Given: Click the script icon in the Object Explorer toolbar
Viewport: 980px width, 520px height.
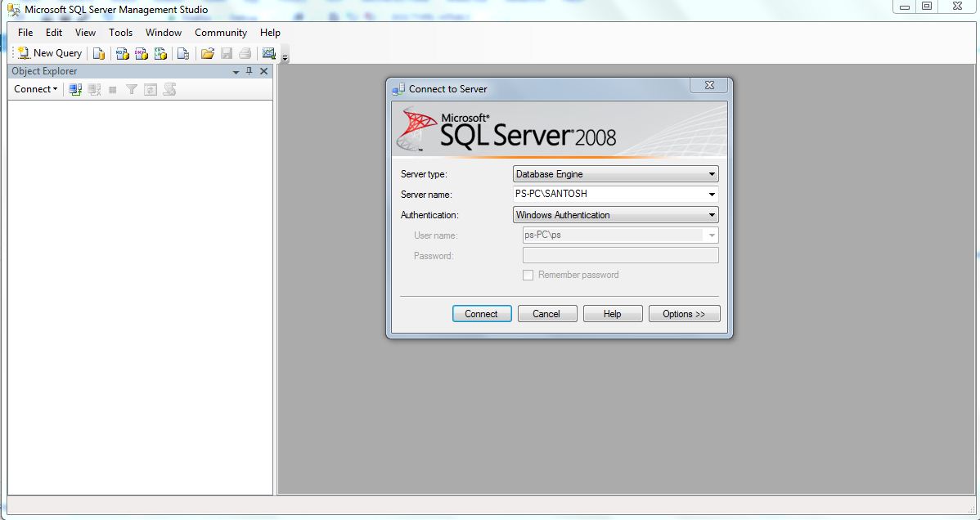Looking at the screenshot, I should point(169,89).
